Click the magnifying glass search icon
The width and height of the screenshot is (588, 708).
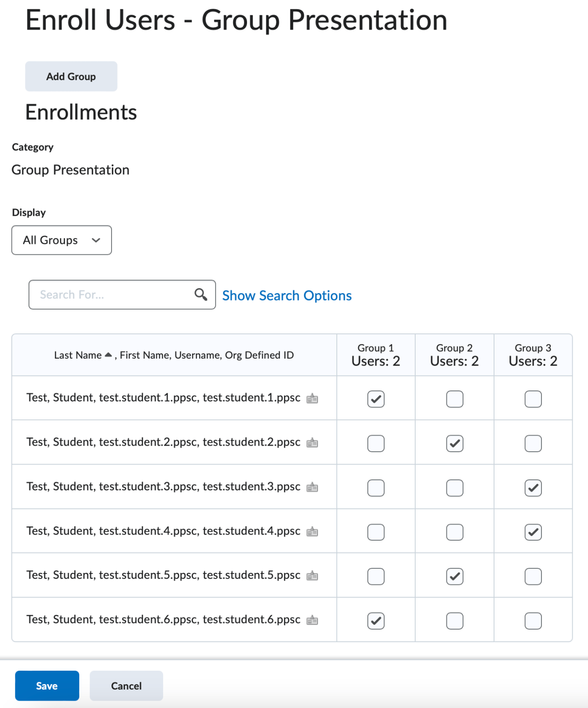coord(200,294)
